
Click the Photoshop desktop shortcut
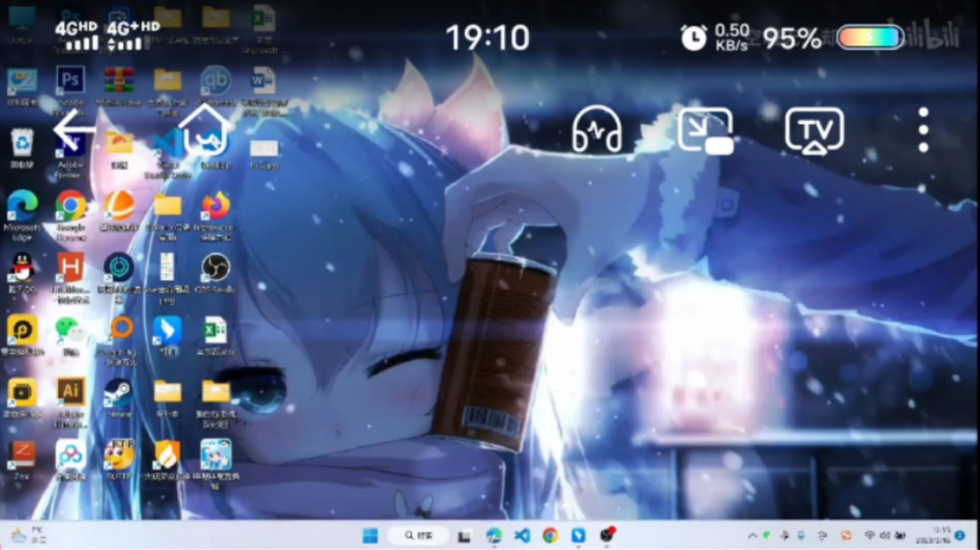click(x=71, y=81)
